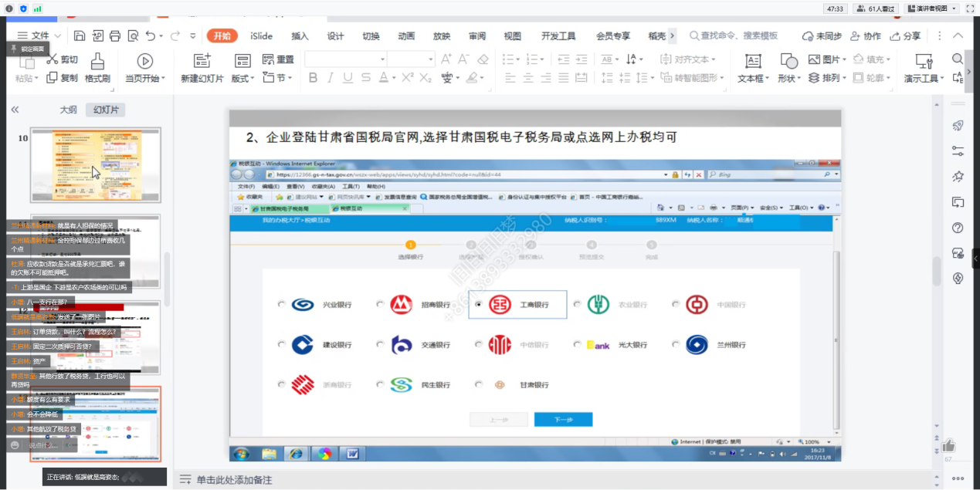Toggle Underline formatting

(348, 77)
